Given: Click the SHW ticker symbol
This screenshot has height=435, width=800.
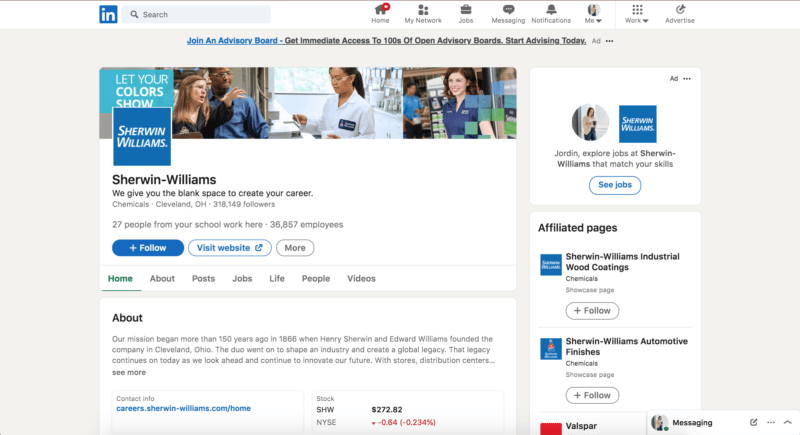Looking at the screenshot, I should 325,410.
